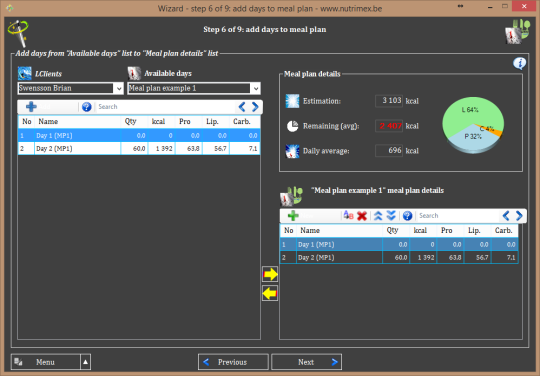Open help icon in Available days toolbar
Screen dimensions: 540x376
point(86,107)
